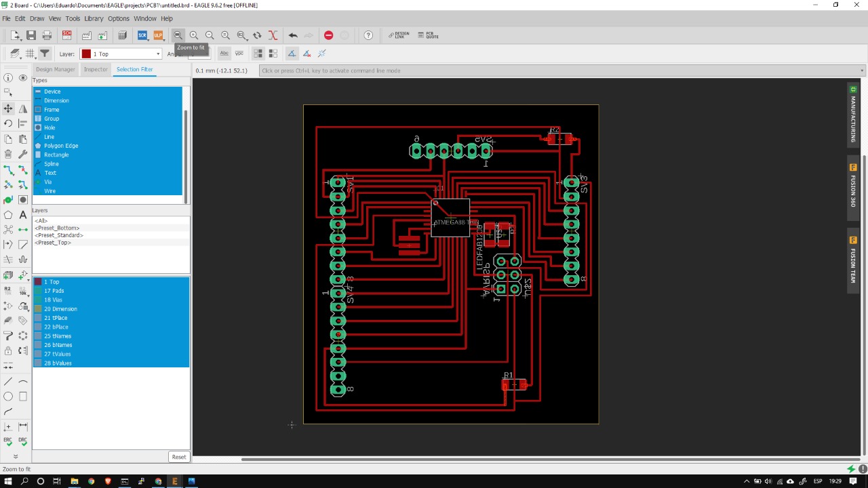This screenshot has width=868, height=488.
Task: Open the Draw menu
Action: [x=37, y=18]
